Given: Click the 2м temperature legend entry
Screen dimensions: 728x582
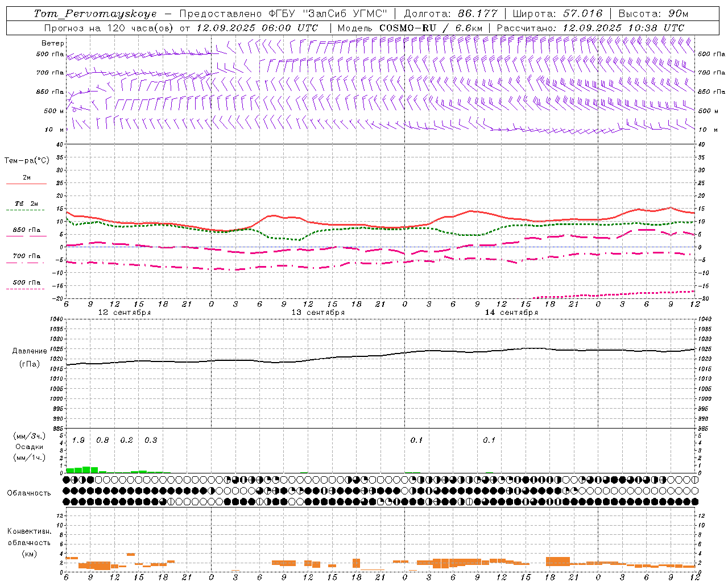Looking at the screenshot, I should 27,177.
